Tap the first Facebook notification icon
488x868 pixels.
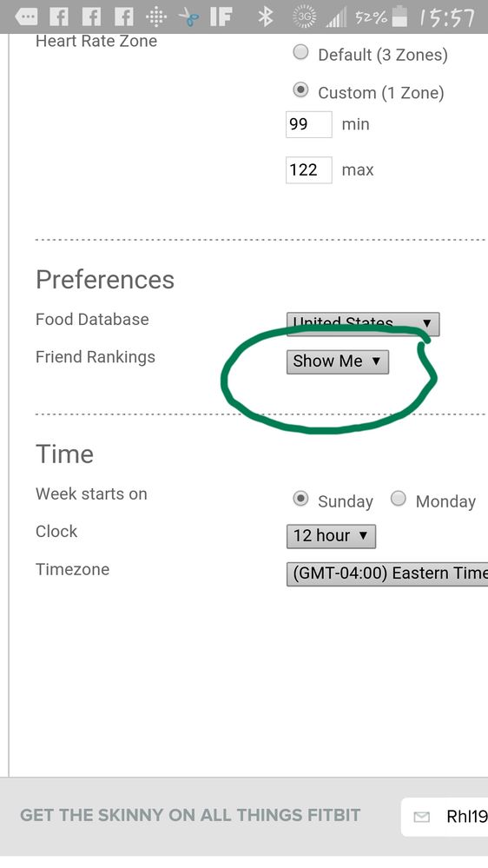point(59,17)
